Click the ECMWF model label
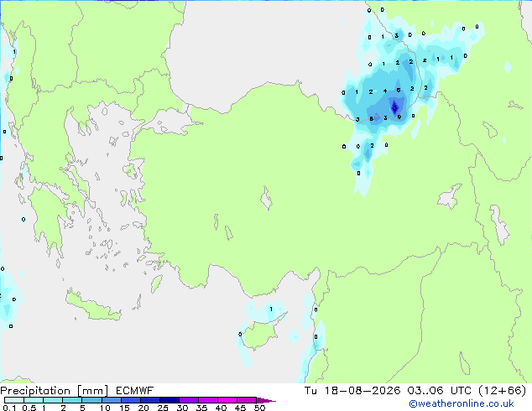 [x=134, y=391]
